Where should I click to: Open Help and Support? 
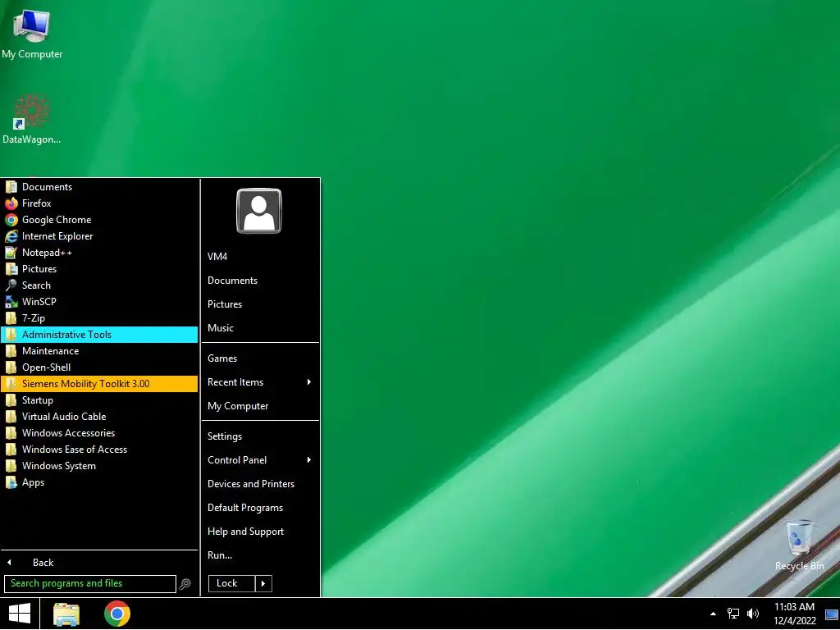260,532
